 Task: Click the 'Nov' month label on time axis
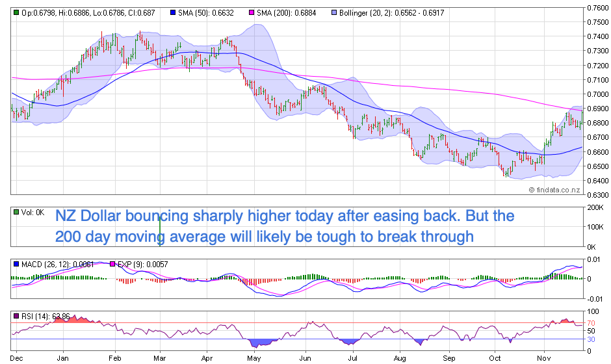[x=544, y=358]
